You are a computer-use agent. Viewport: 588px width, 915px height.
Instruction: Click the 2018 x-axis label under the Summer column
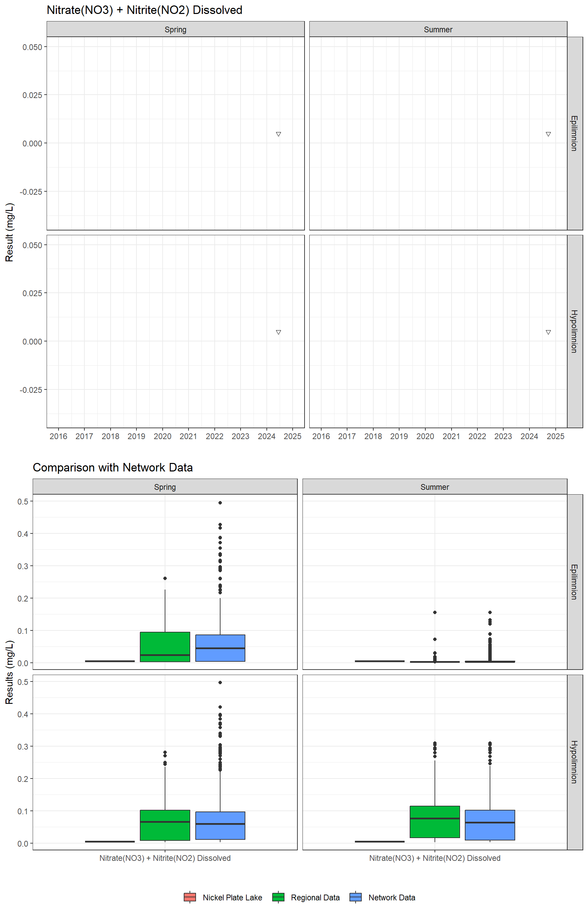pyautogui.click(x=373, y=436)
